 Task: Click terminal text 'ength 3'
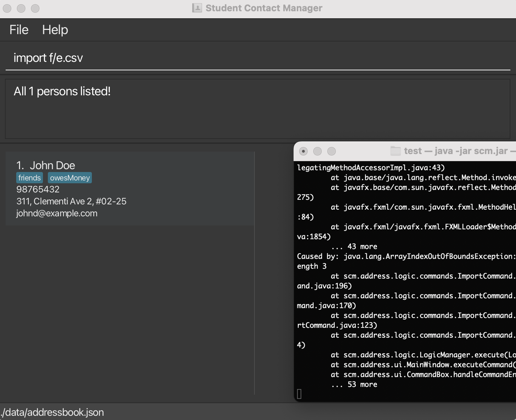point(312,266)
